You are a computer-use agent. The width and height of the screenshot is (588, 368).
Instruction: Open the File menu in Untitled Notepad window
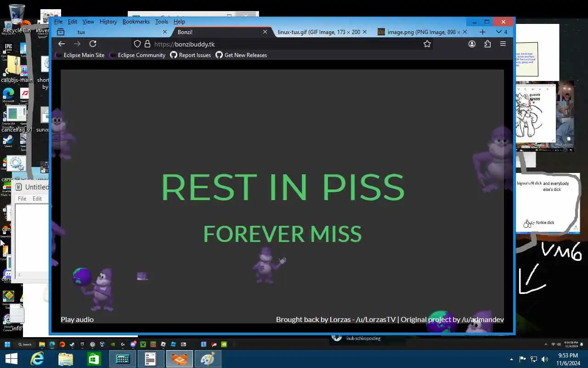pyautogui.click(x=22, y=199)
